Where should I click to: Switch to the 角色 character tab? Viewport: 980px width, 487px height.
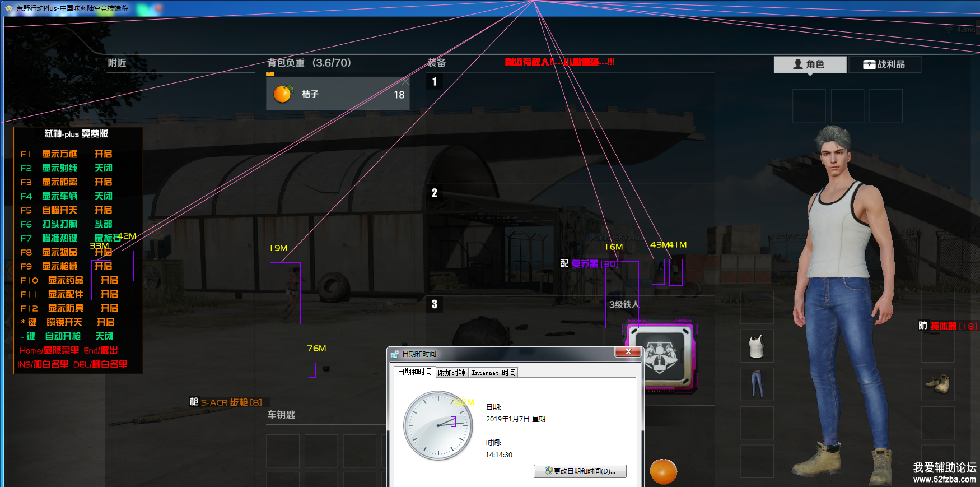click(x=809, y=64)
